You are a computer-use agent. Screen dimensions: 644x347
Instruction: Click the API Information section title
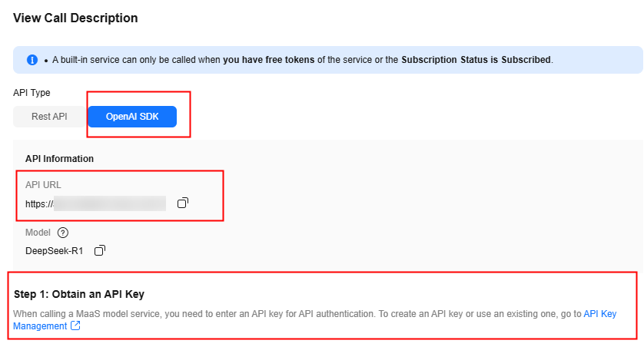(x=59, y=159)
